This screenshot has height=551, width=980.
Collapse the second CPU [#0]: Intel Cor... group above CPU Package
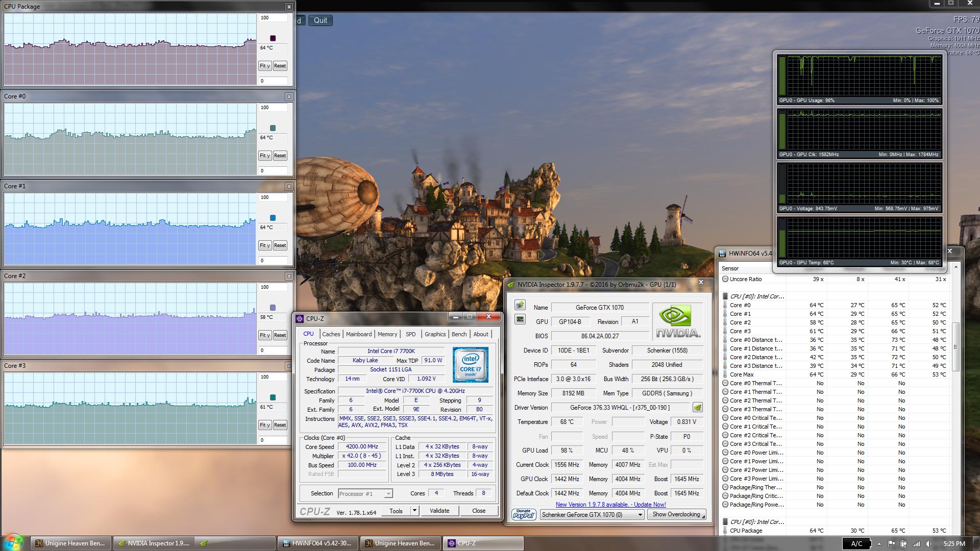tap(725, 522)
